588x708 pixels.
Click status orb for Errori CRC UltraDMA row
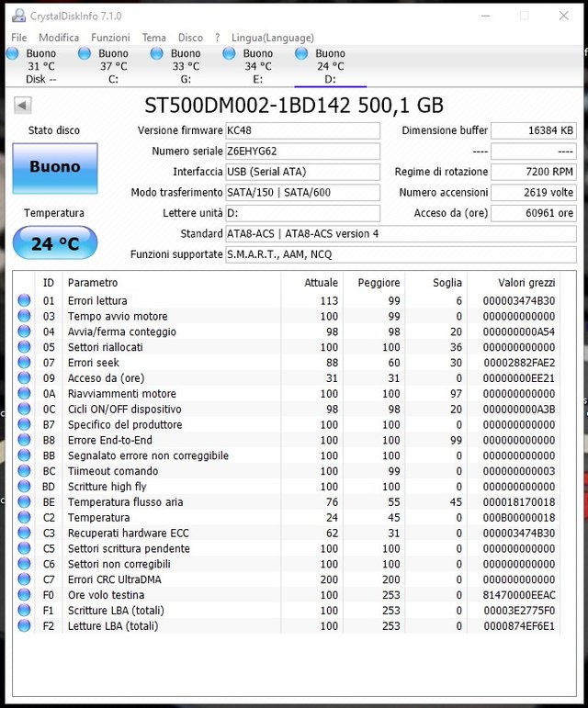pos(24,579)
